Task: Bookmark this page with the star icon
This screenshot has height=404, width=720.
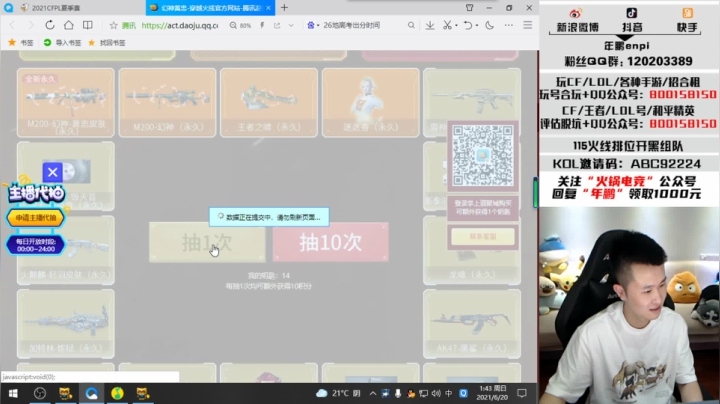Action: point(113,25)
